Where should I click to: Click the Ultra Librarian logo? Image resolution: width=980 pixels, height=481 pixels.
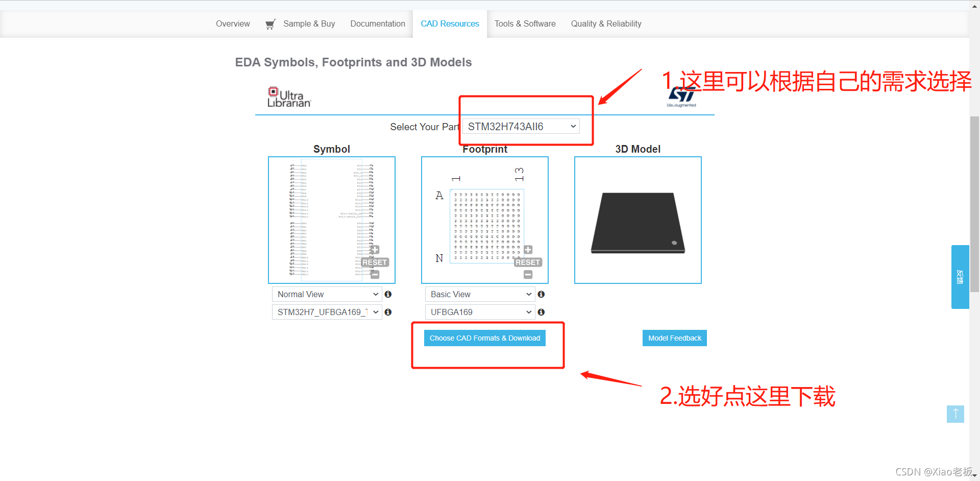coord(289,97)
